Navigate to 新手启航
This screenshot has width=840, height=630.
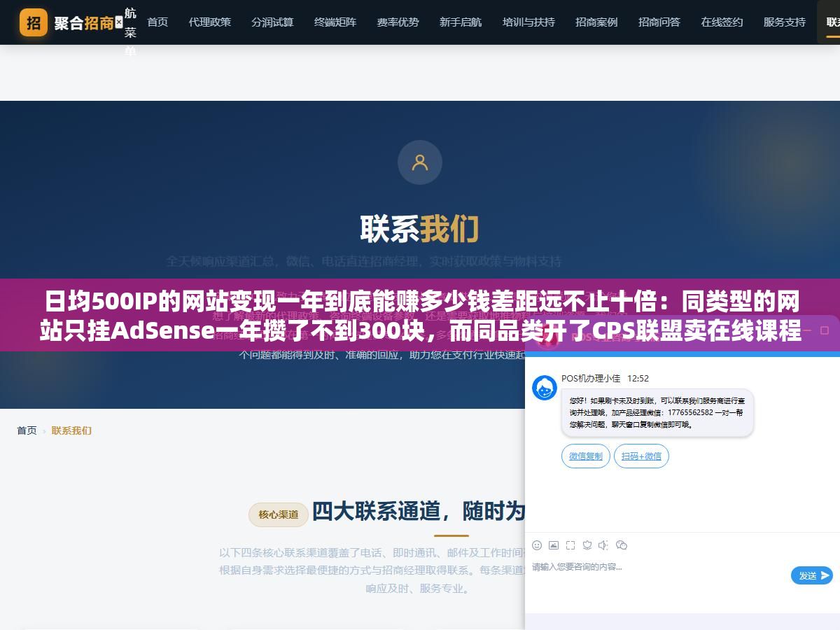[x=461, y=22]
